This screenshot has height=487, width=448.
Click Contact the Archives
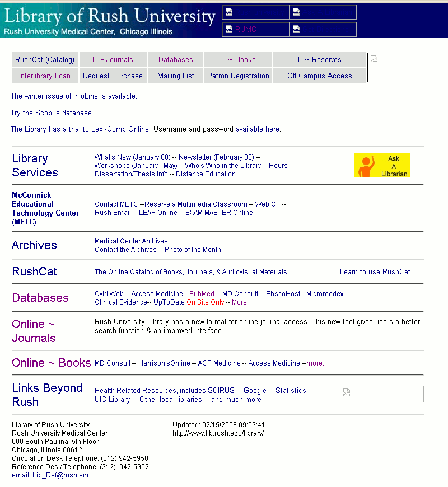point(125,250)
